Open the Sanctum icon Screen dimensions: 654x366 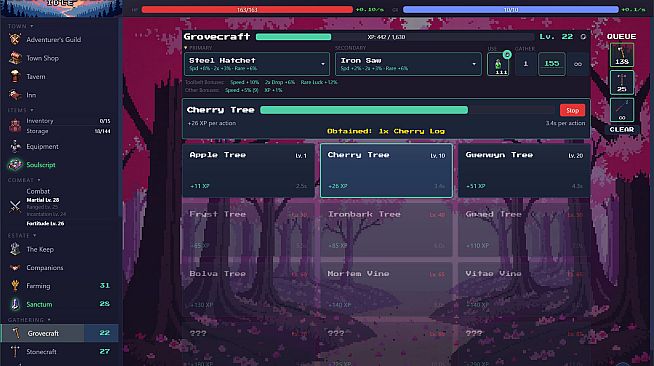pyautogui.click(x=15, y=304)
